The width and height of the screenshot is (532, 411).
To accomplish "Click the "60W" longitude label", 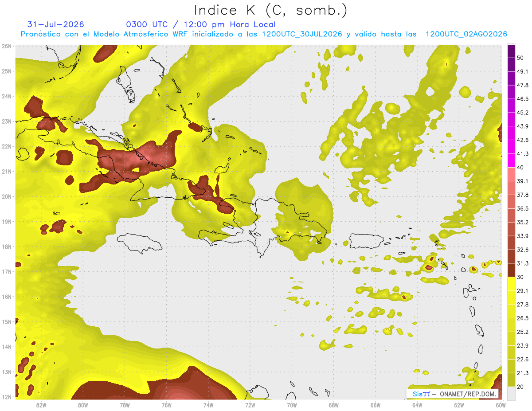I will pos(501,405).
